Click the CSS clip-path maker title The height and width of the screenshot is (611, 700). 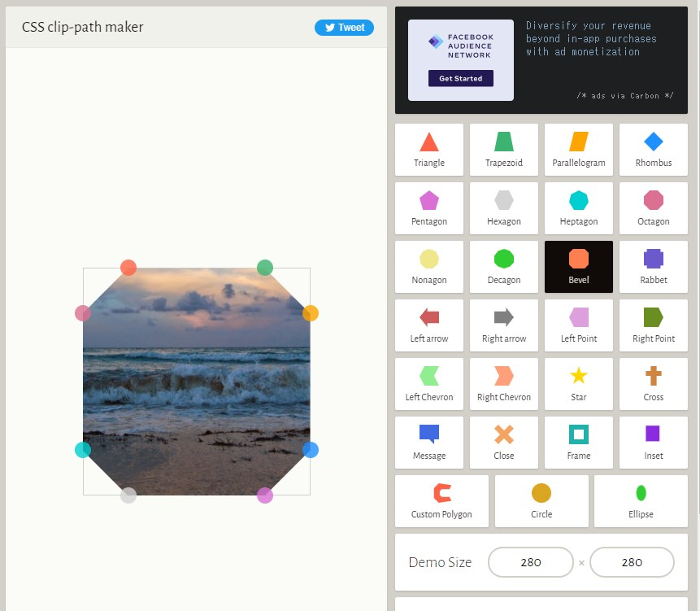tap(83, 27)
